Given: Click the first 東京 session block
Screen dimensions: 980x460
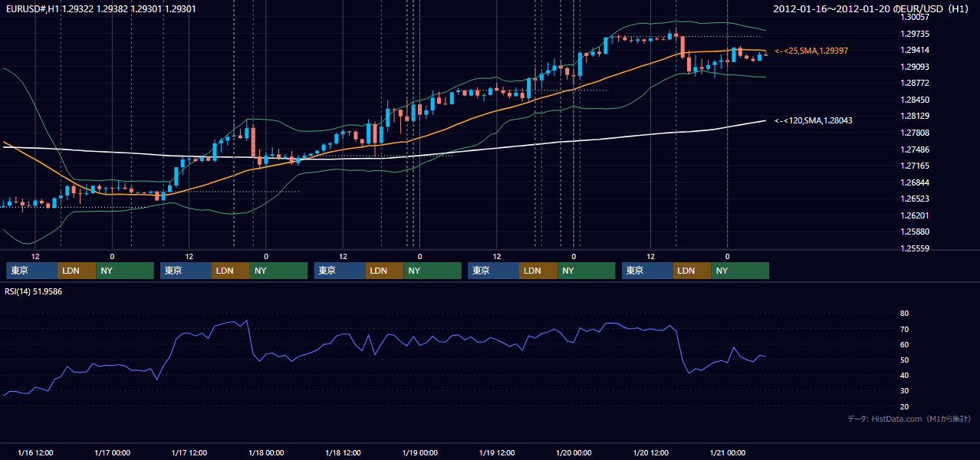Looking at the screenshot, I should 32,271.
